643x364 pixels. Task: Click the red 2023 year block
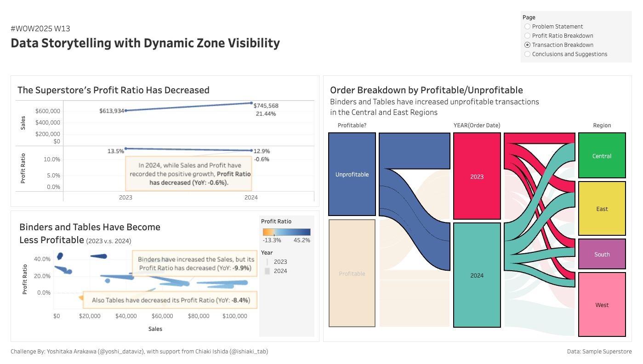(477, 176)
